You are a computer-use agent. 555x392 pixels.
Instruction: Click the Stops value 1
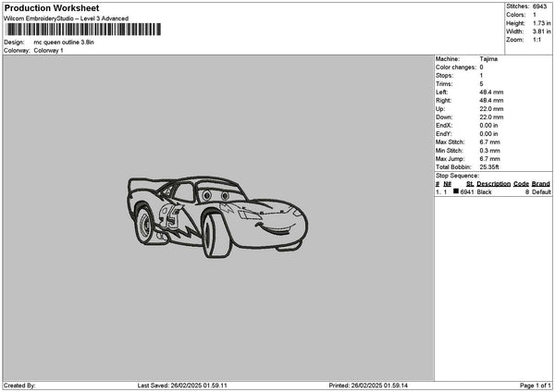tap(481, 76)
